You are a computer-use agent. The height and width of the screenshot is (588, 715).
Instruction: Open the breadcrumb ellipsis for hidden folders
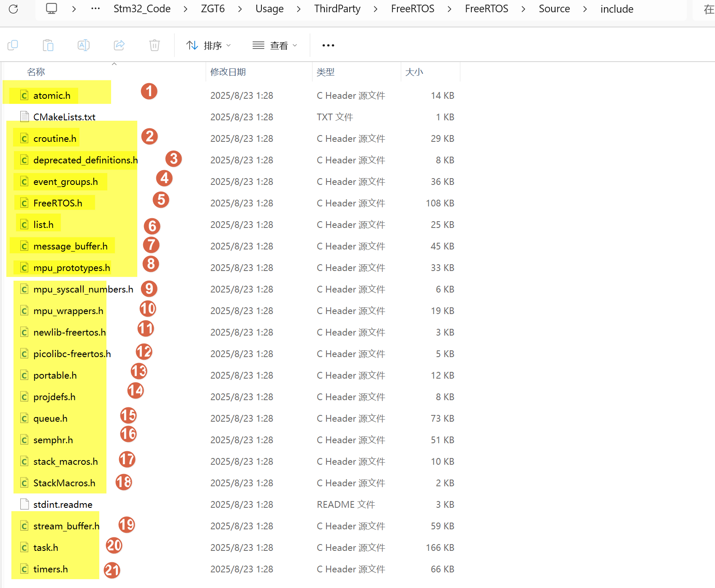(x=96, y=9)
